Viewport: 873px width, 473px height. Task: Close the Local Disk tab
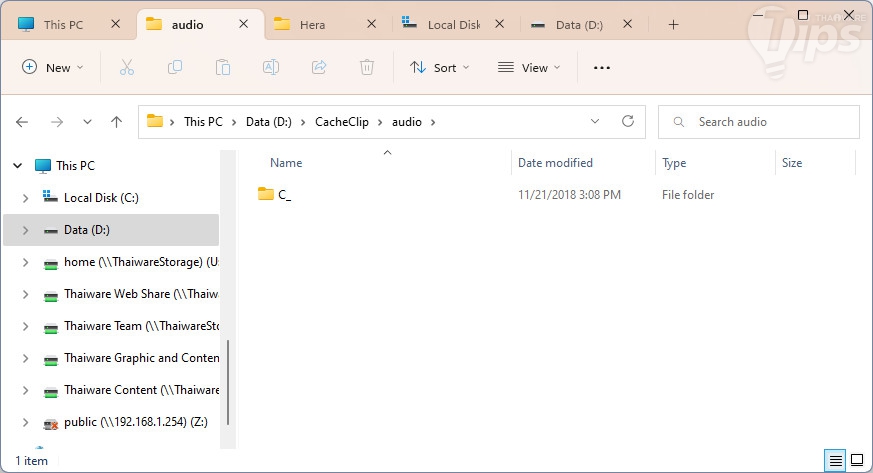point(499,24)
